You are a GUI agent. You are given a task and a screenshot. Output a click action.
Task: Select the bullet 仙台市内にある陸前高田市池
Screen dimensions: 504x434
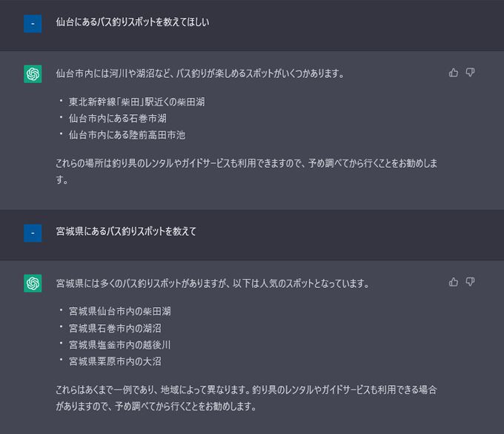pos(127,135)
